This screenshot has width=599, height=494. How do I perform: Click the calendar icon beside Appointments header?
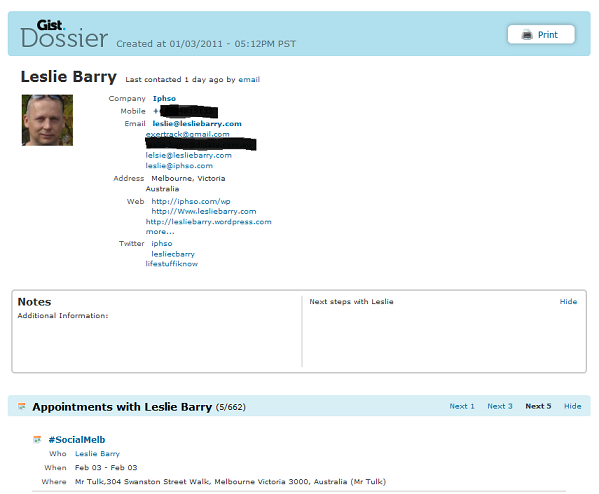tap(22, 407)
